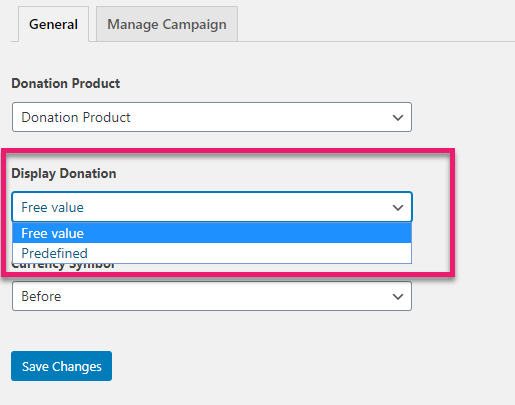Click the 'Before' text inside the select
This screenshot has width=515, height=405.
[x=41, y=296]
